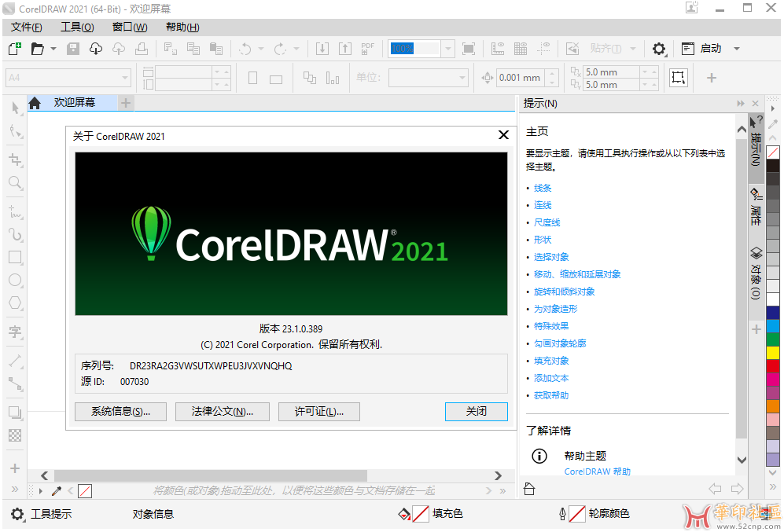
Task: Select the Transparency checkerboard tool
Action: (x=16, y=435)
